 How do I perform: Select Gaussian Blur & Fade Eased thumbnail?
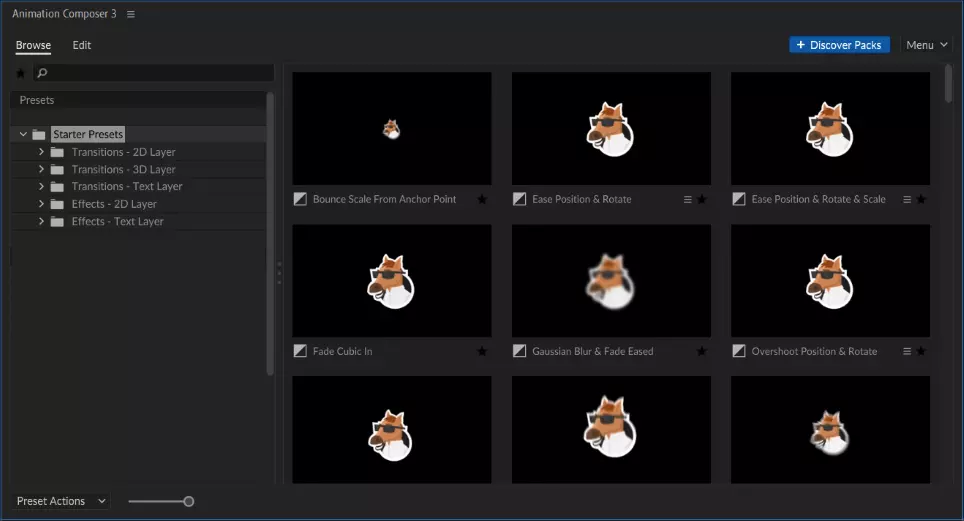pos(611,280)
